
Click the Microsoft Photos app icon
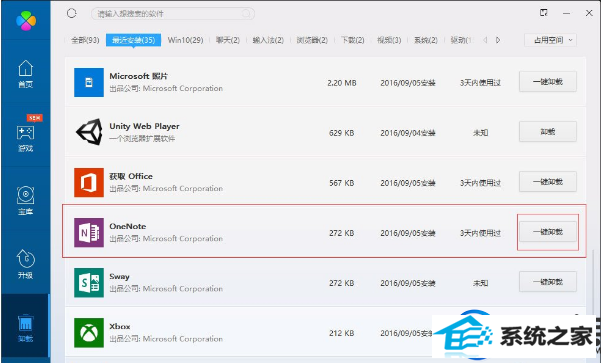89,82
